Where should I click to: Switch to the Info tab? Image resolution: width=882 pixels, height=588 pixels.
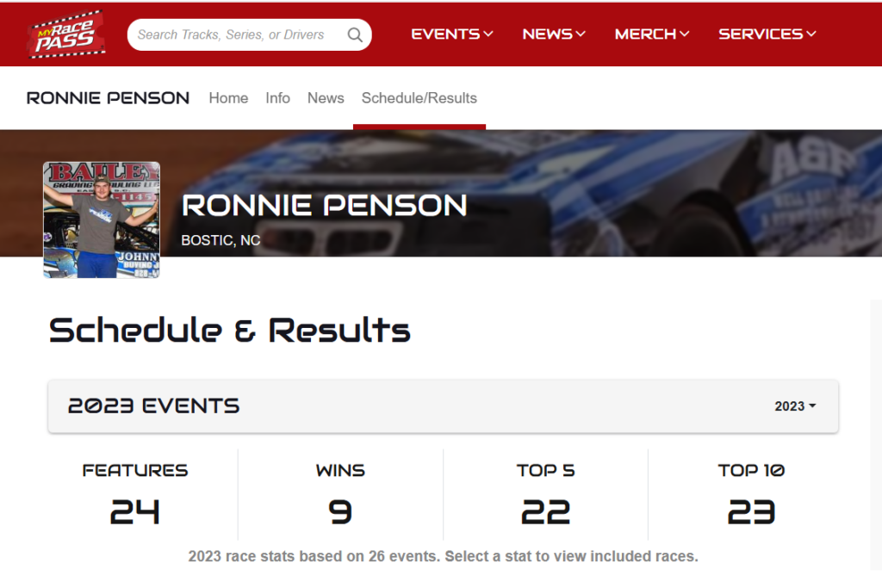click(277, 98)
